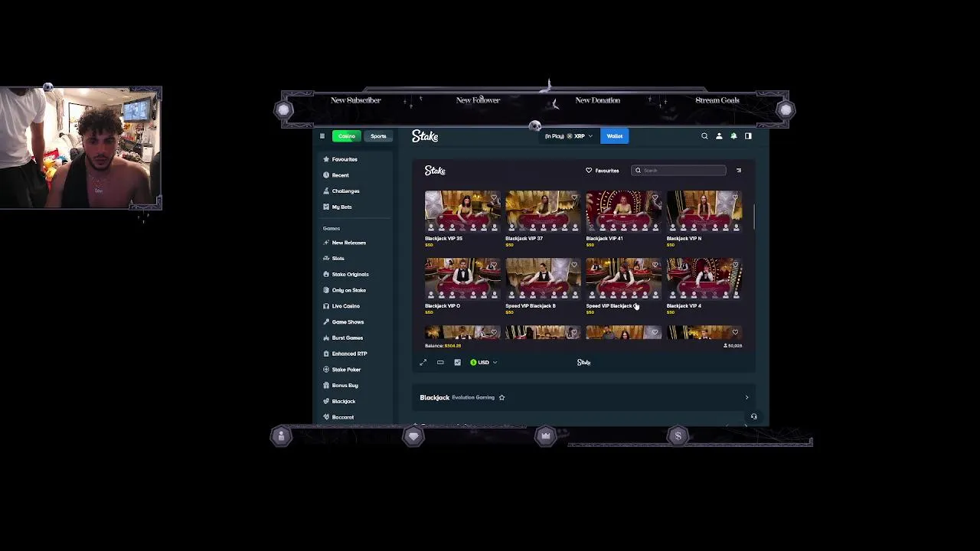
Task: Click the webcam video feed
Action: click(81, 148)
